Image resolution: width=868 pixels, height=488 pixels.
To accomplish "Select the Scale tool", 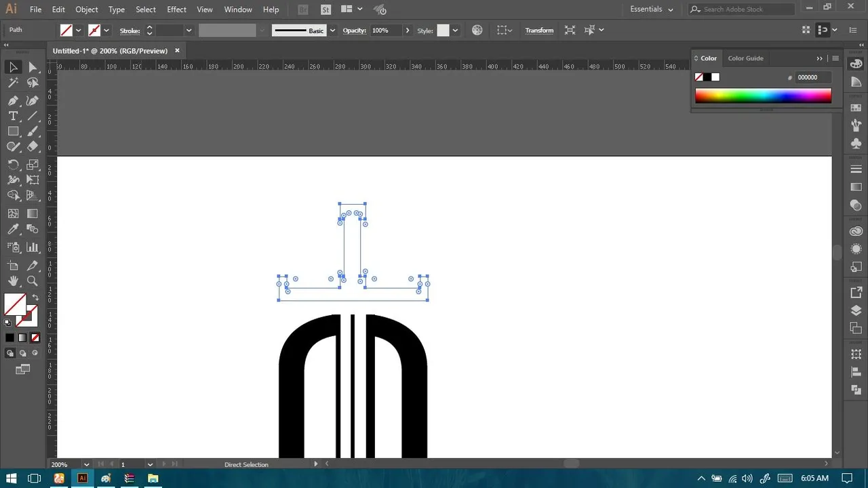I will pyautogui.click(x=32, y=165).
